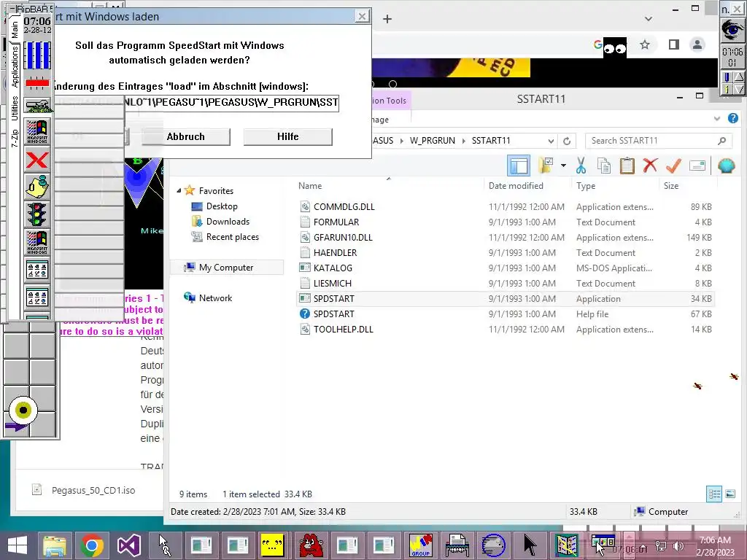
Task: Sort files by Date modified column
Action: tap(516, 186)
